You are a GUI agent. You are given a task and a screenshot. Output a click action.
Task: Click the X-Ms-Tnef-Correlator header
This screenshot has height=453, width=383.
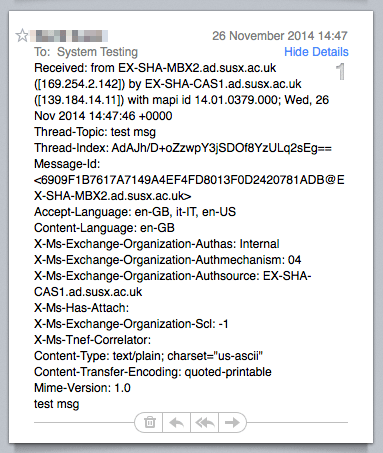tap(93, 340)
